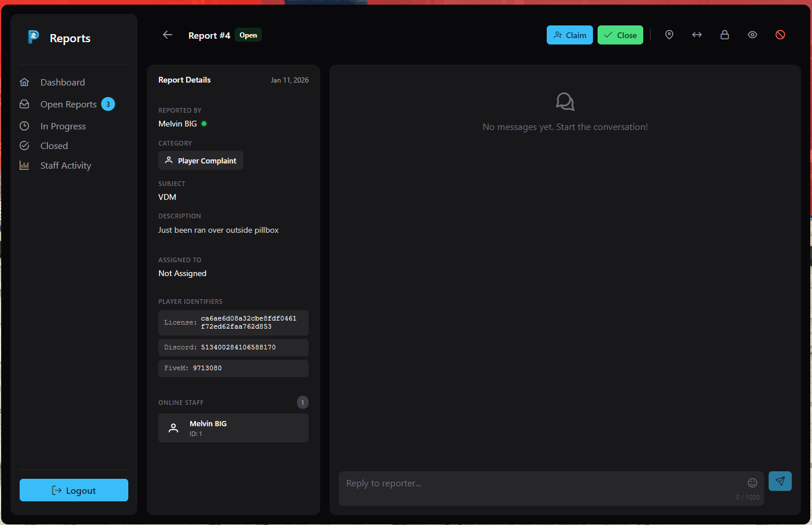Click the double-arrow transfer icon

[x=697, y=35]
